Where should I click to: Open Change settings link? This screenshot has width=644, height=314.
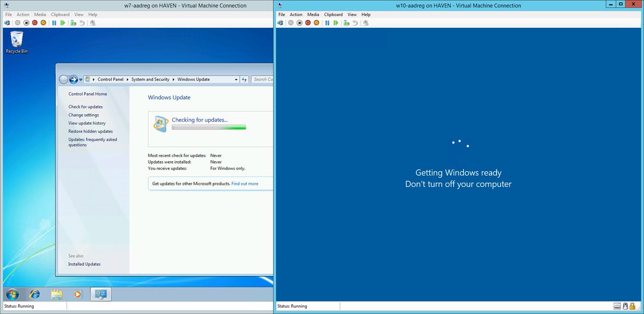click(x=84, y=115)
